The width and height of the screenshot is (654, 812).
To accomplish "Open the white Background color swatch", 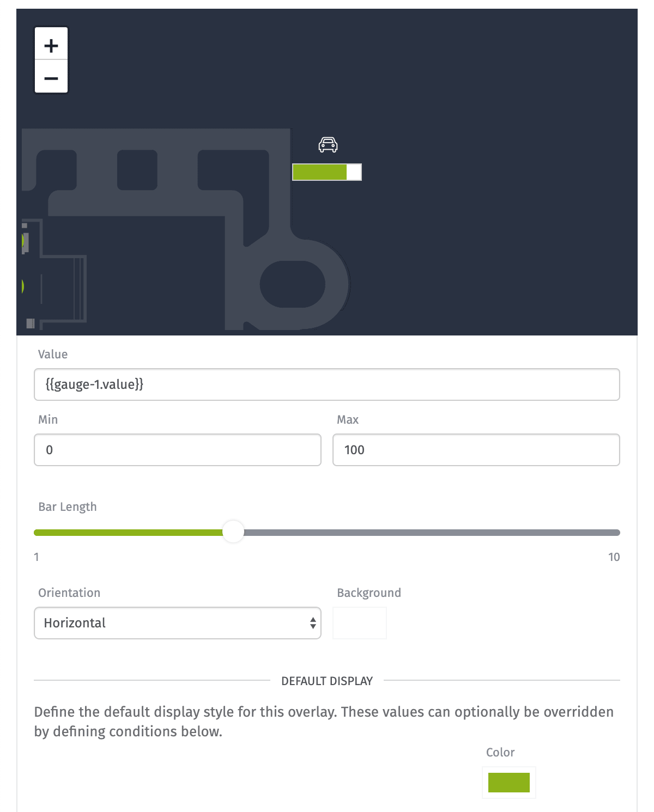I will point(360,623).
